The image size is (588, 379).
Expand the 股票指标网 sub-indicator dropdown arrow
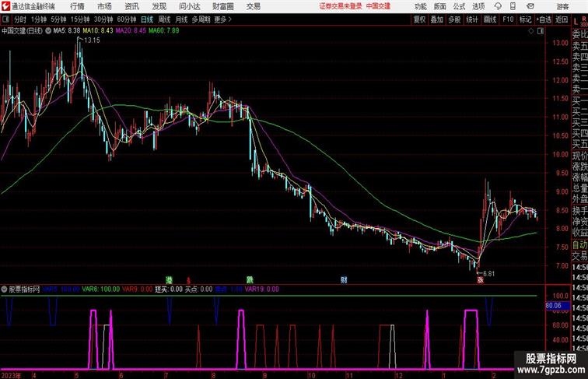coord(4,290)
